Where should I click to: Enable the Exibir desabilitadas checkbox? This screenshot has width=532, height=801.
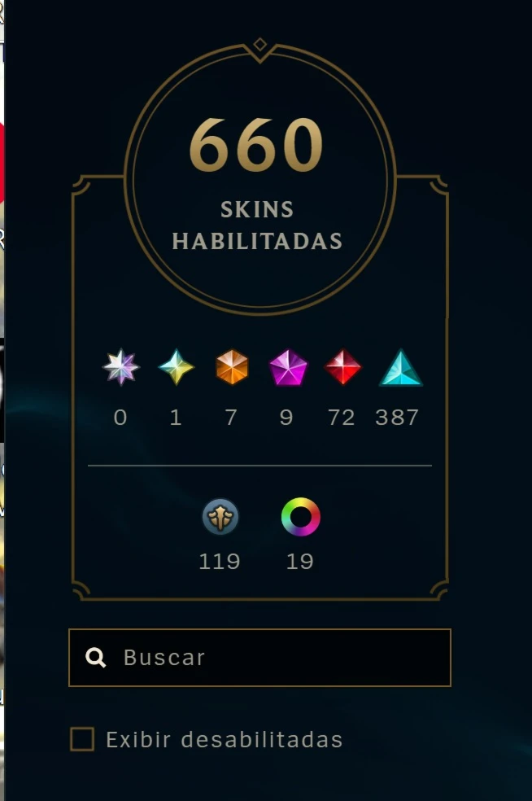[82, 739]
